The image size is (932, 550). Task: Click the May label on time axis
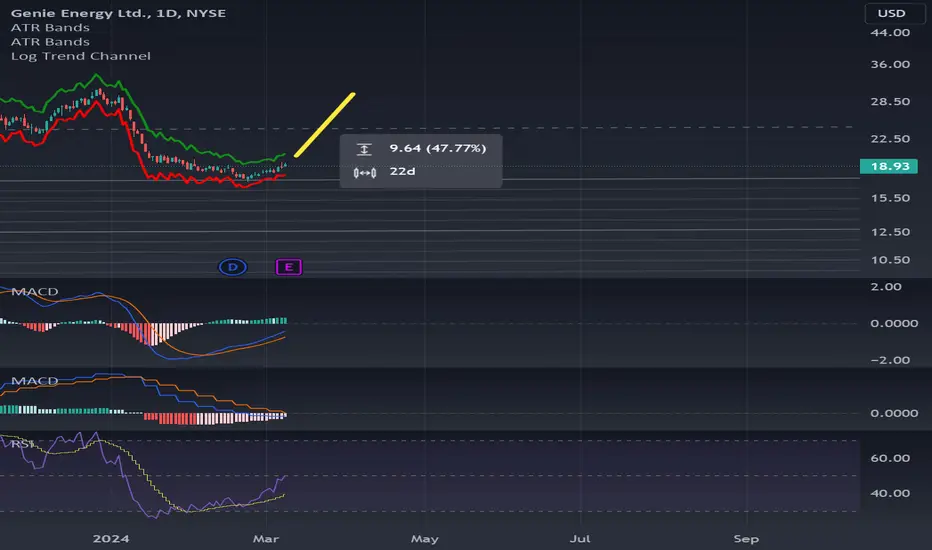(425, 539)
